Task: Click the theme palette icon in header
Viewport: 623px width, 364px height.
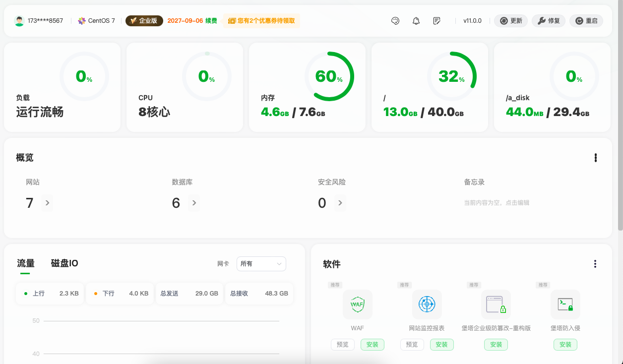Action: (x=395, y=21)
